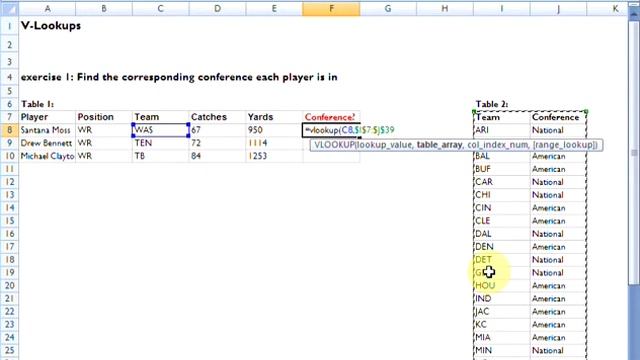Select the CIN team cell
This screenshot has width=640, height=360.
point(502,208)
